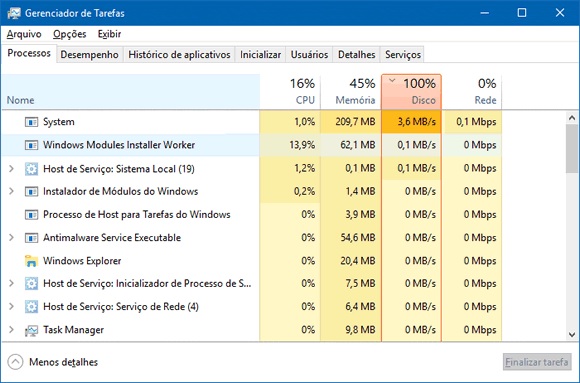Click the 9,8 MB memory value
This screenshot has height=383, width=580.
[361, 330]
